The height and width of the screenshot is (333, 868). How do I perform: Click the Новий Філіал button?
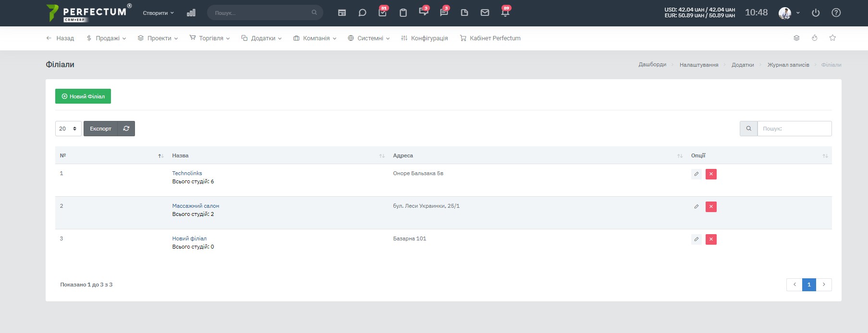pos(83,96)
